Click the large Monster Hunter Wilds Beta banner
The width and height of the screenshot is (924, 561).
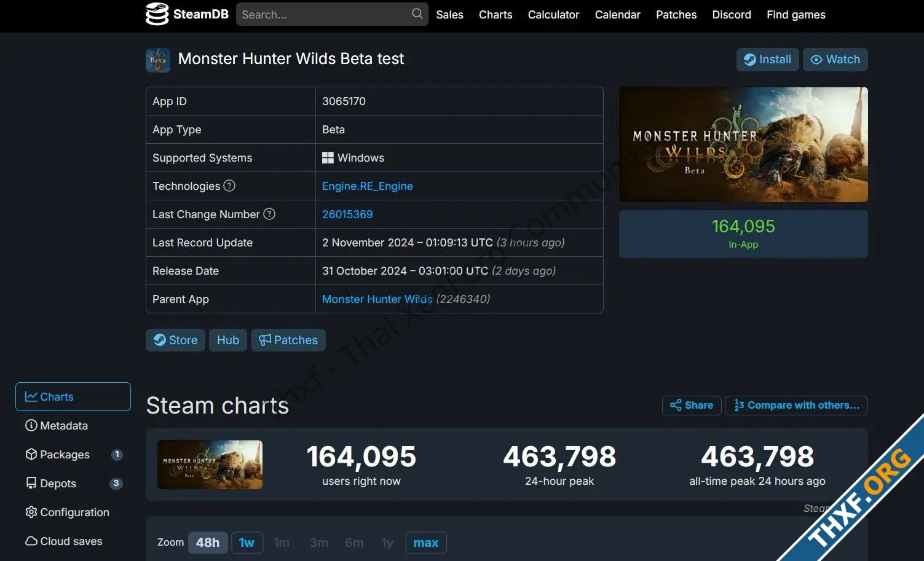click(743, 144)
